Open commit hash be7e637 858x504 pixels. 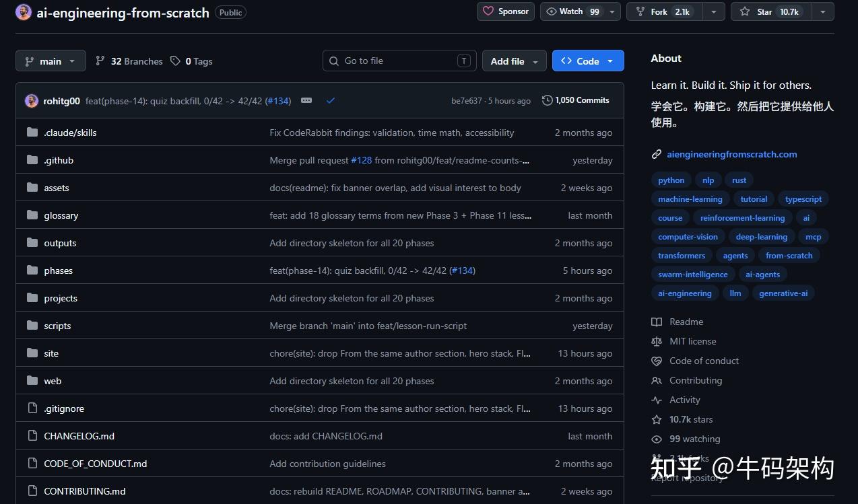[467, 101]
